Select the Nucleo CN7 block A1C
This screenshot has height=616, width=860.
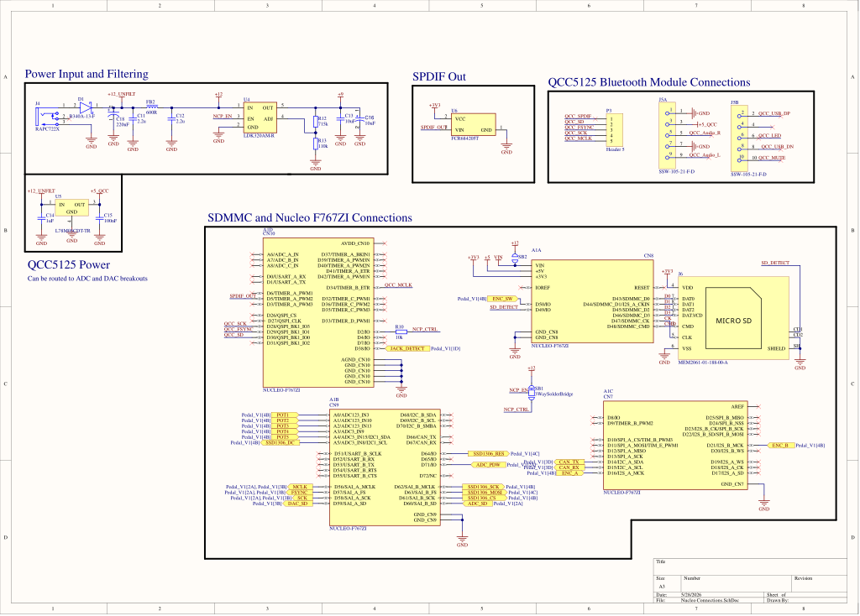tap(676, 446)
